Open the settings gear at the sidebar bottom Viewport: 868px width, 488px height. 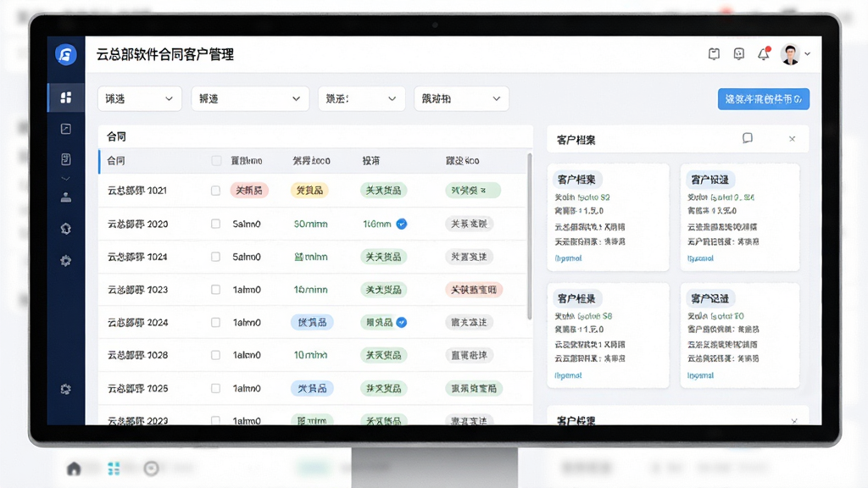[66, 389]
